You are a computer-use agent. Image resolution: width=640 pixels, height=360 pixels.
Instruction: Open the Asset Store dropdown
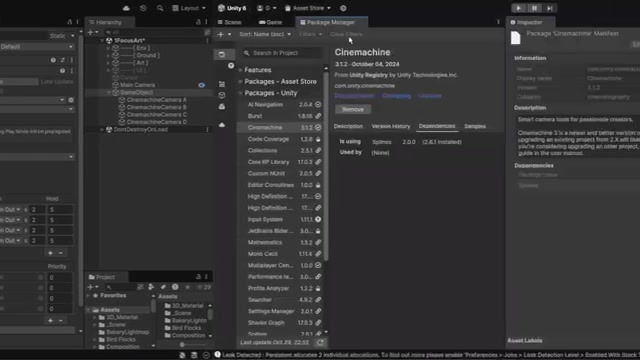pyautogui.click(x=308, y=8)
